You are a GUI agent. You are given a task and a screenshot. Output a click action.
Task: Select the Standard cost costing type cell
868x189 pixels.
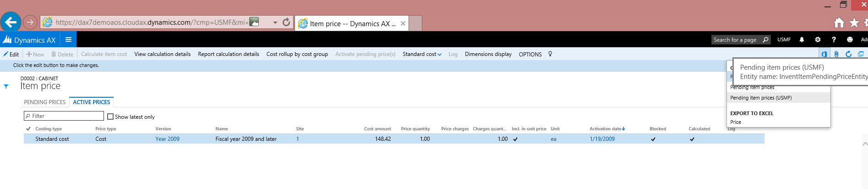tap(52, 139)
